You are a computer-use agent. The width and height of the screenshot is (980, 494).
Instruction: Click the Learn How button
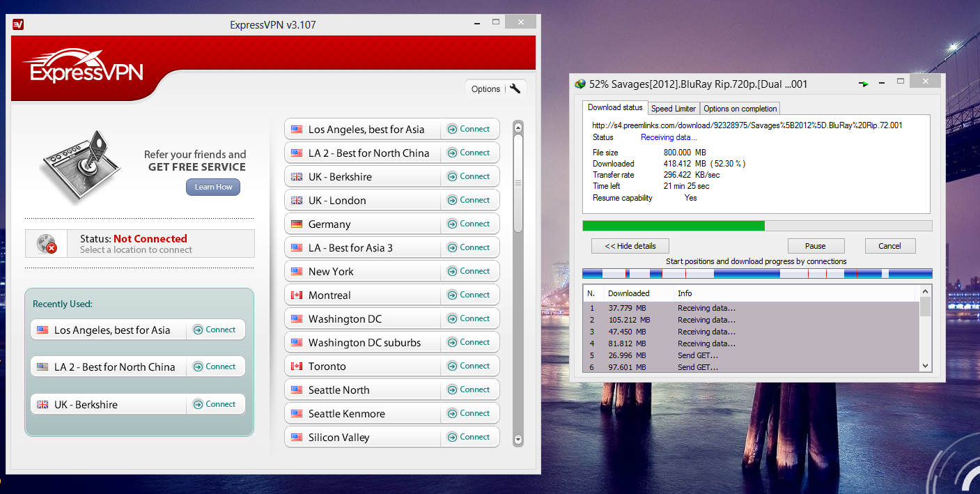pos(213,187)
